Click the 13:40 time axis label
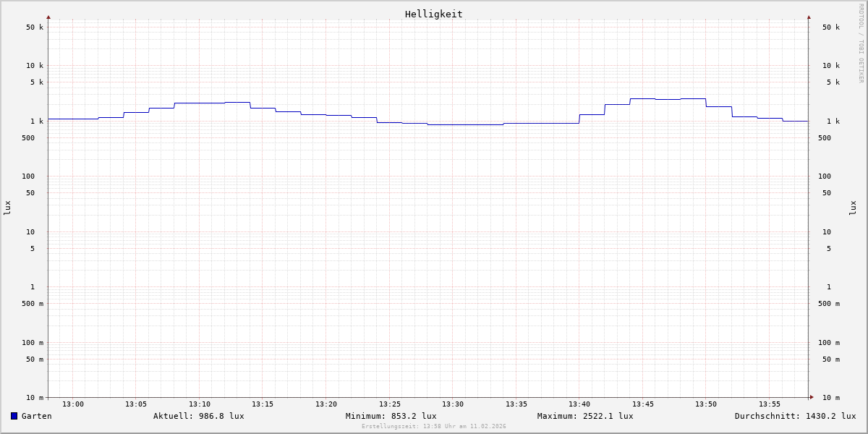The height and width of the screenshot is (434, 868). click(579, 404)
